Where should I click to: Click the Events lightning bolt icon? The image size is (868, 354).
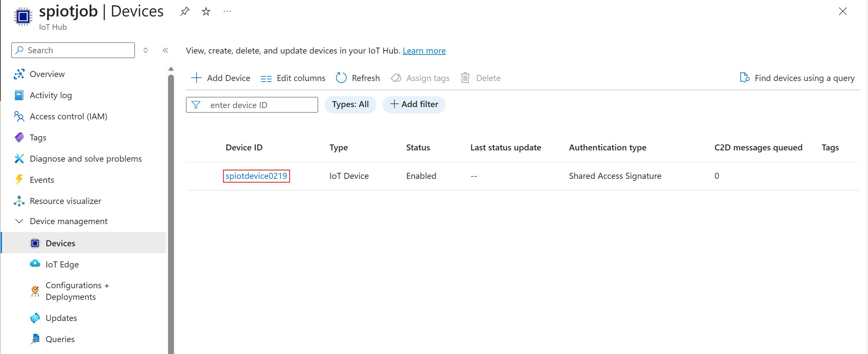(x=19, y=180)
